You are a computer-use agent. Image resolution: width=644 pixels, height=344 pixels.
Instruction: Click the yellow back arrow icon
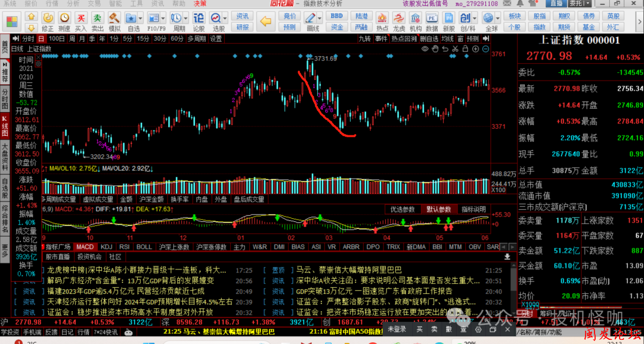tap(266, 21)
